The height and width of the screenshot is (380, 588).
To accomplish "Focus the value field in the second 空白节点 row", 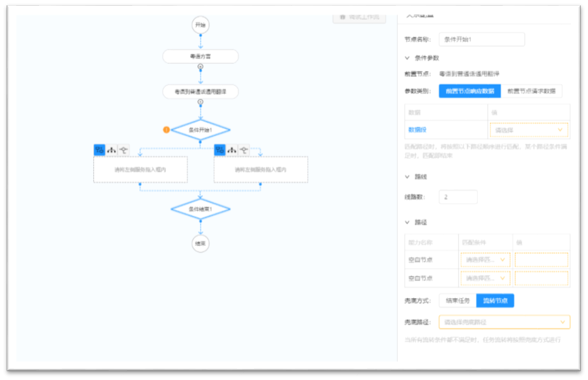I will coord(541,278).
